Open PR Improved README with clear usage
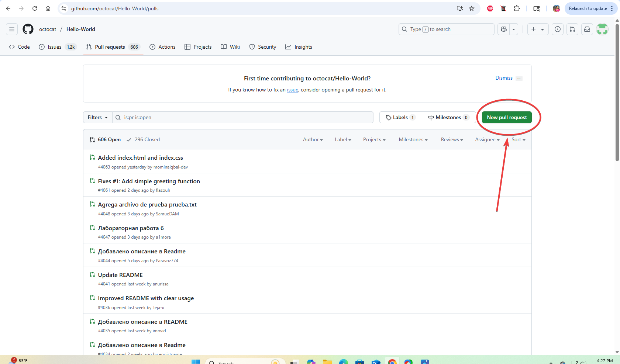The image size is (620, 364). [146, 298]
